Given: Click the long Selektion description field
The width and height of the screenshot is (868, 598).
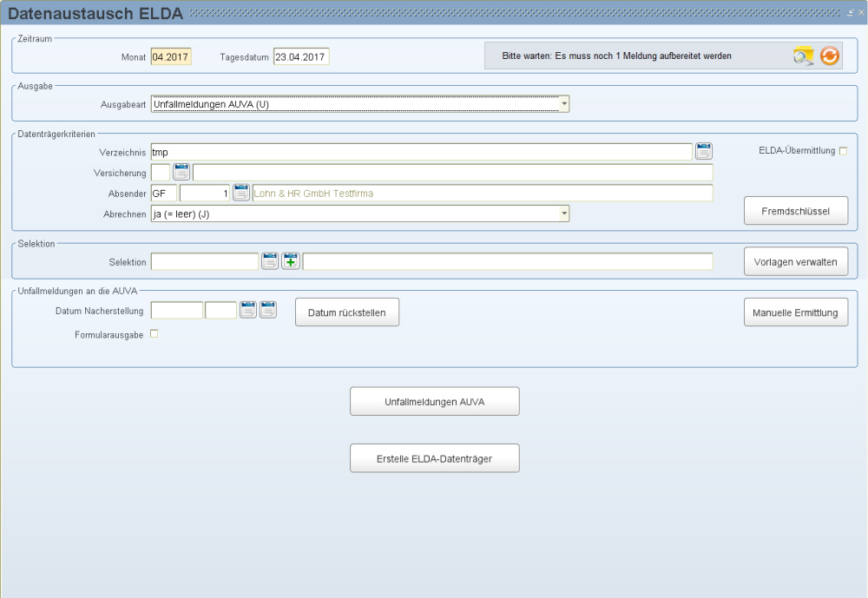Looking at the screenshot, I should point(508,261).
